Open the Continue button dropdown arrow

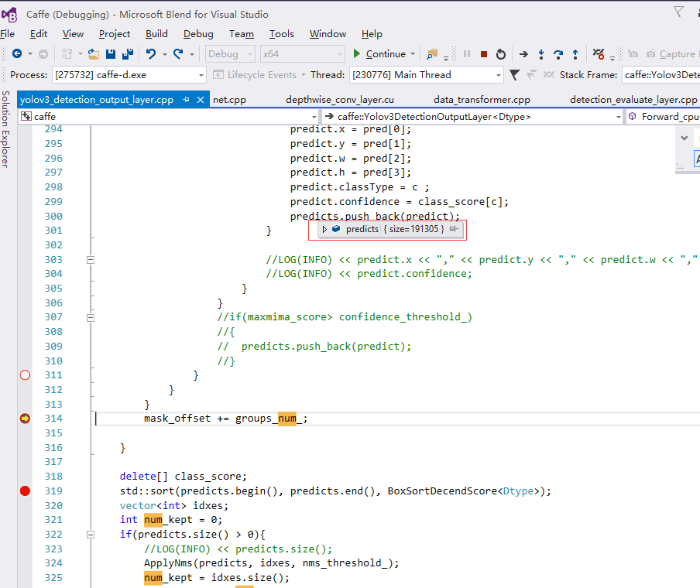(413, 54)
